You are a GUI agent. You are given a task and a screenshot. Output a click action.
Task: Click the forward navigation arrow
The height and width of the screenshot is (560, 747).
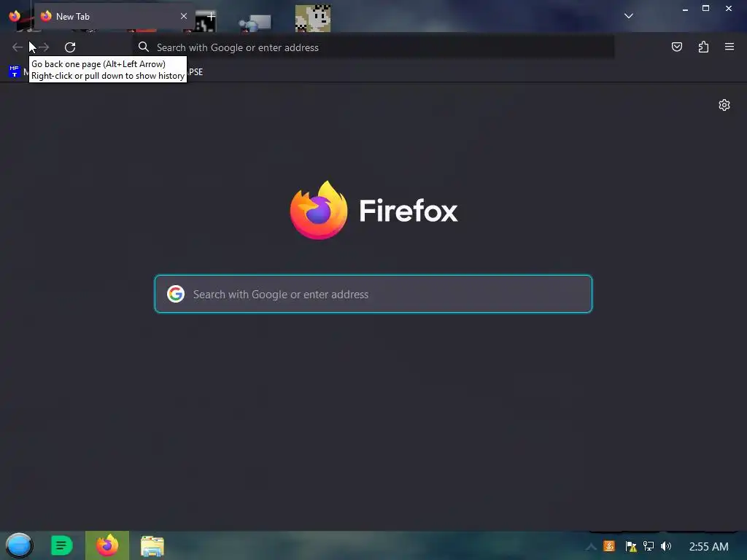point(44,47)
